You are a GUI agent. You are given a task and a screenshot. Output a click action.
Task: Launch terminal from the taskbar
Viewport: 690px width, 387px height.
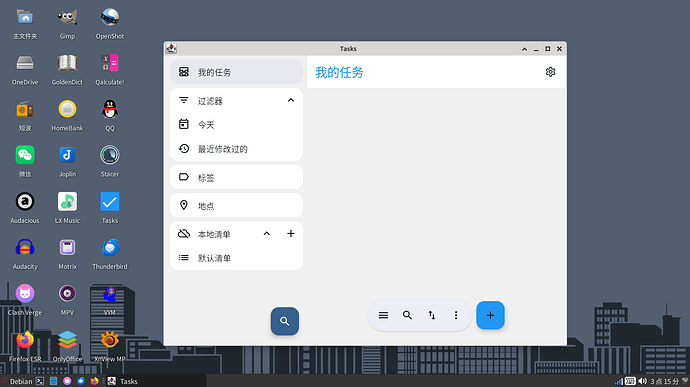click(x=40, y=381)
